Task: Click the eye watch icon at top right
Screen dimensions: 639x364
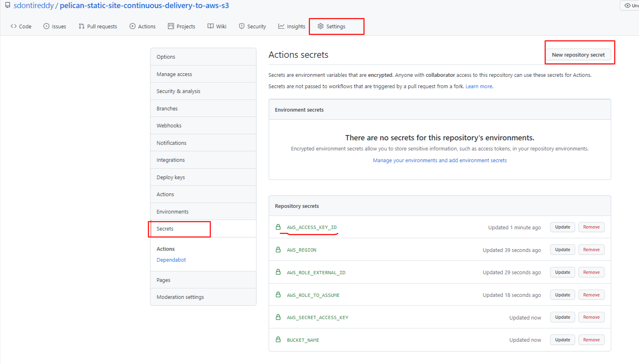Action: (628, 6)
